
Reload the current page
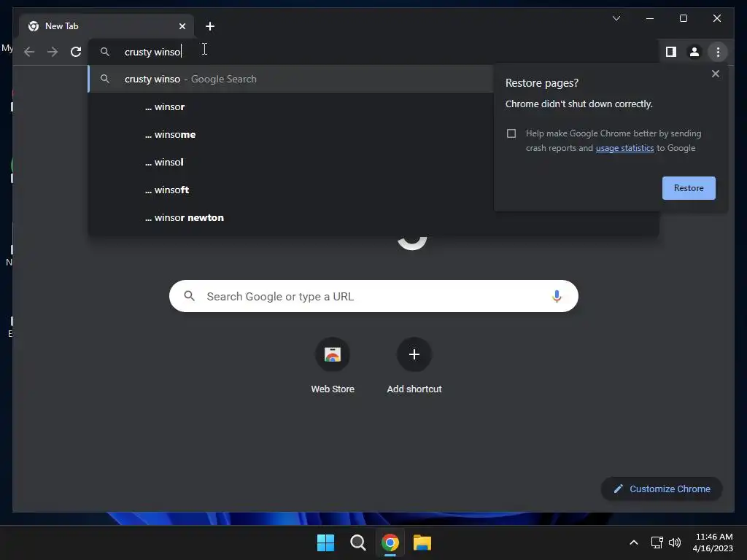(76, 52)
